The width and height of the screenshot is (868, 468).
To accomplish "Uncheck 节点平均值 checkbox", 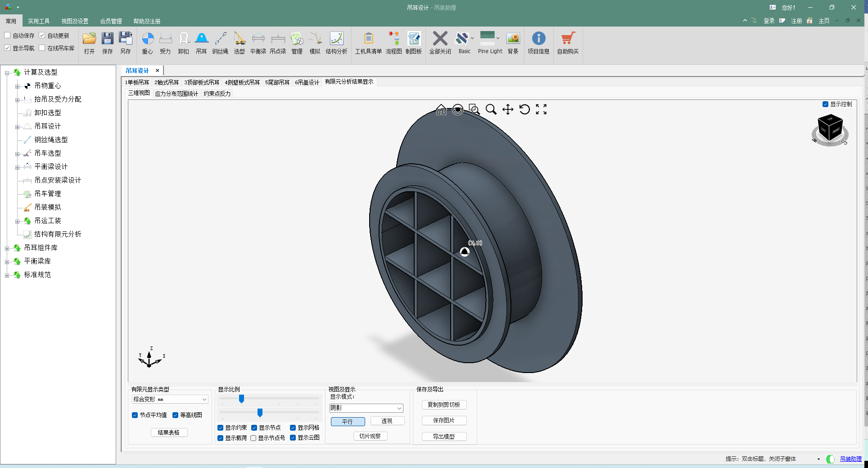I will [x=135, y=415].
